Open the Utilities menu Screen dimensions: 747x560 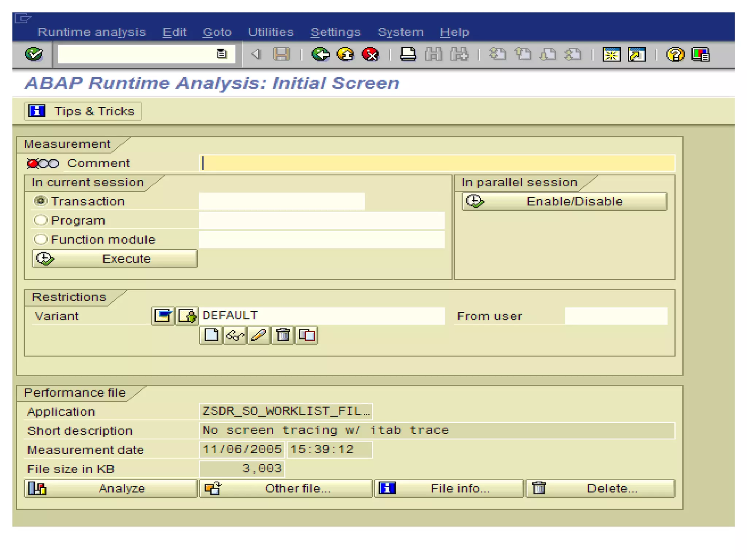pos(271,32)
